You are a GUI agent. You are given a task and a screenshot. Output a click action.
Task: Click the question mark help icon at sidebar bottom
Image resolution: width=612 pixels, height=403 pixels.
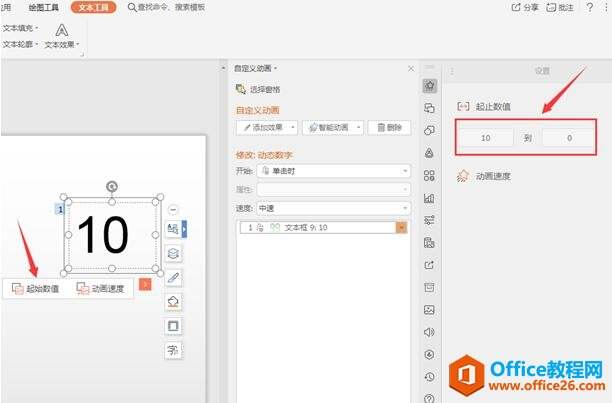click(x=429, y=399)
